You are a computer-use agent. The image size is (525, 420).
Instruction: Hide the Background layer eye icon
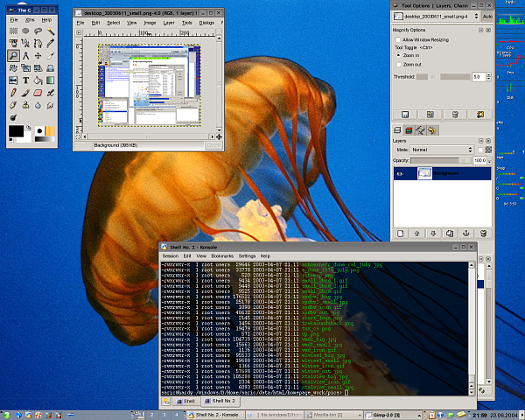pyautogui.click(x=400, y=174)
